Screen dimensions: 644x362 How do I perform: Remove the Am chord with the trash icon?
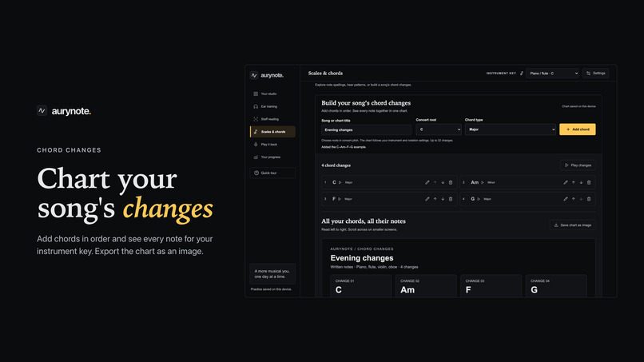[589, 182]
